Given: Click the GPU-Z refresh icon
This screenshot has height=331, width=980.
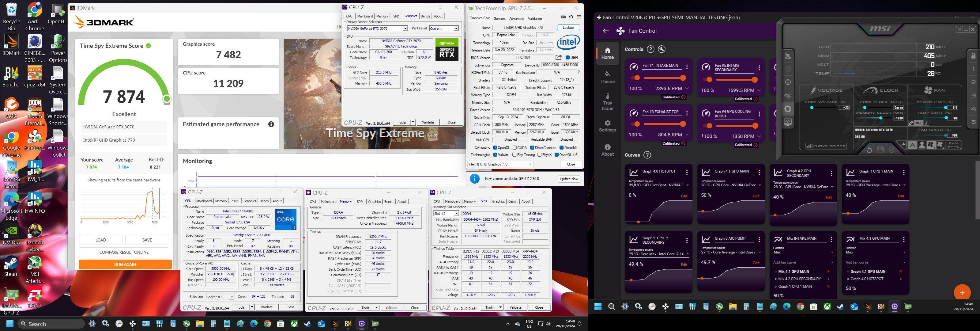Looking at the screenshot, I should pos(571,17).
